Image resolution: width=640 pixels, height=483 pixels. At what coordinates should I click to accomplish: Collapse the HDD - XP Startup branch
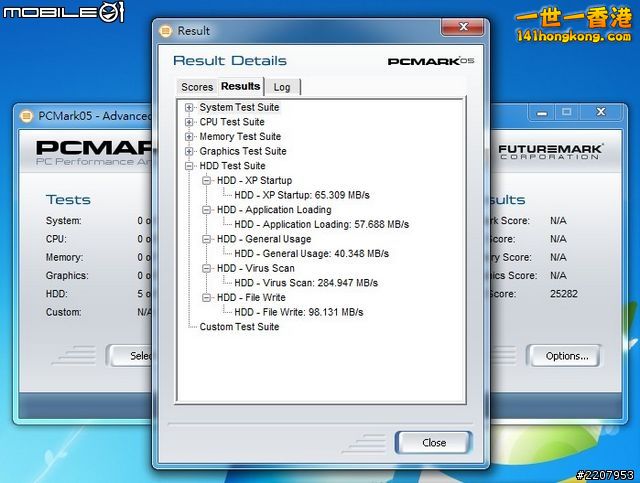pyautogui.click(x=207, y=181)
